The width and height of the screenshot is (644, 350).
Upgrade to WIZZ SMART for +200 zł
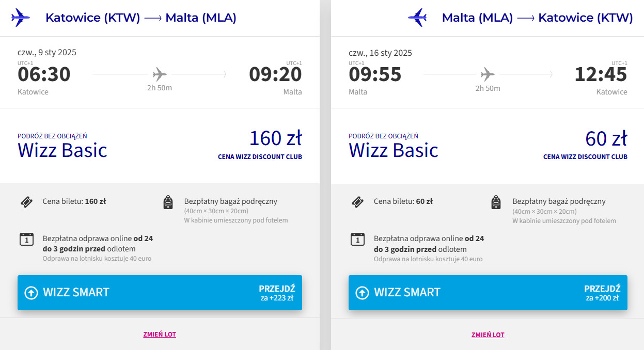pyautogui.click(x=488, y=293)
